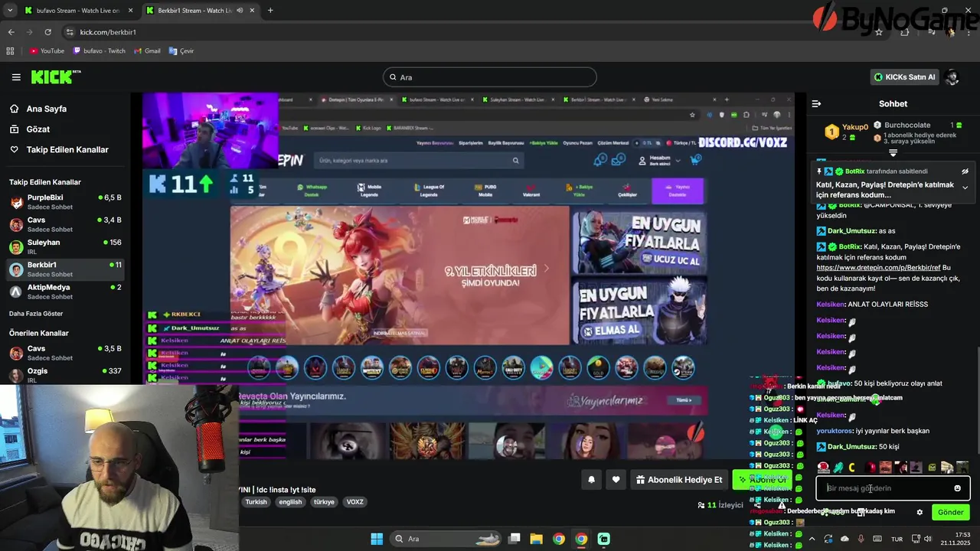This screenshot has height=551, width=980.
Task: Open Çevir translate bookmark
Action: pos(181,51)
